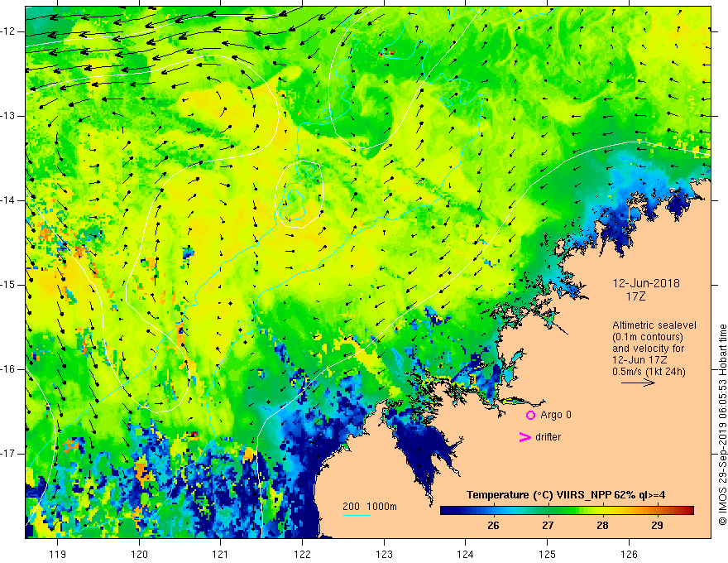Click the velocity scale arrow in the legend

pyautogui.click(x=638, y=383)
